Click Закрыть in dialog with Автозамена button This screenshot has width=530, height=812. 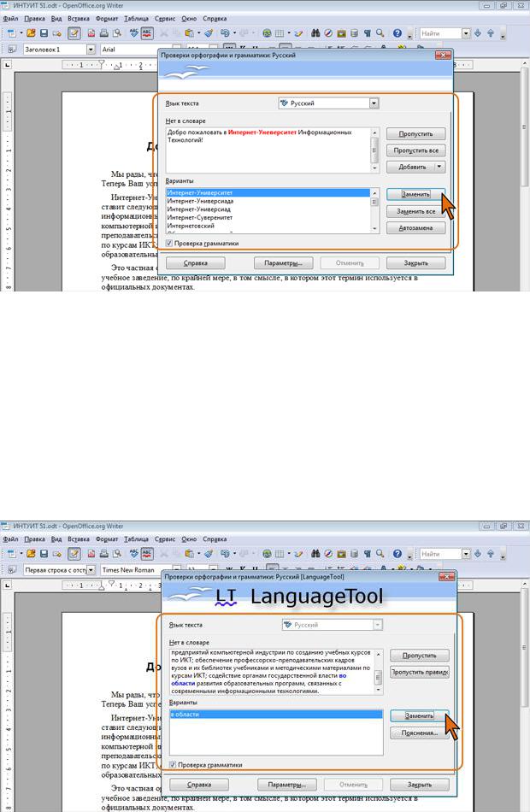416,263
